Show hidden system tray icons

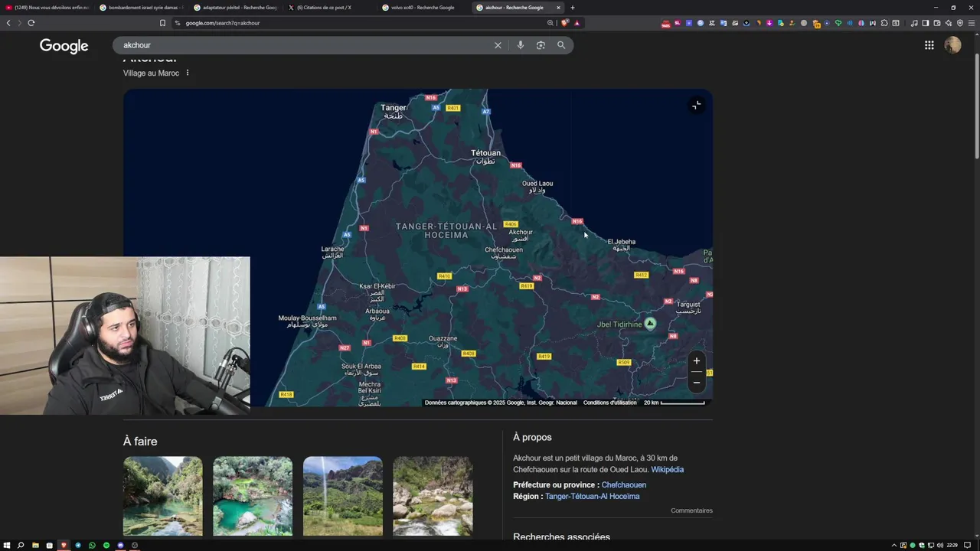point(895,545)
